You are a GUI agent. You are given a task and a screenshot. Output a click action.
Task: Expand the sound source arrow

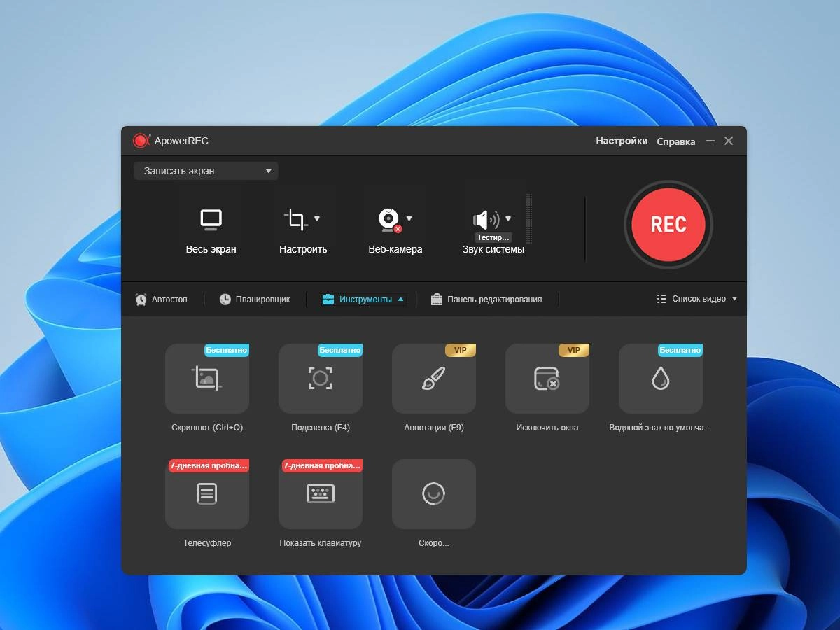[x=508, y=218]
